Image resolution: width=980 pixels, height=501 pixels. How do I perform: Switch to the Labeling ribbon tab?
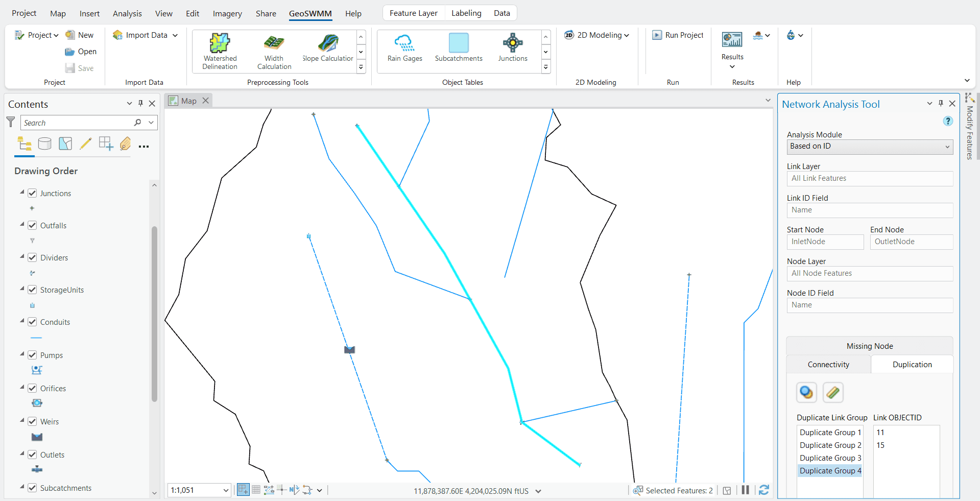(466, 13)
